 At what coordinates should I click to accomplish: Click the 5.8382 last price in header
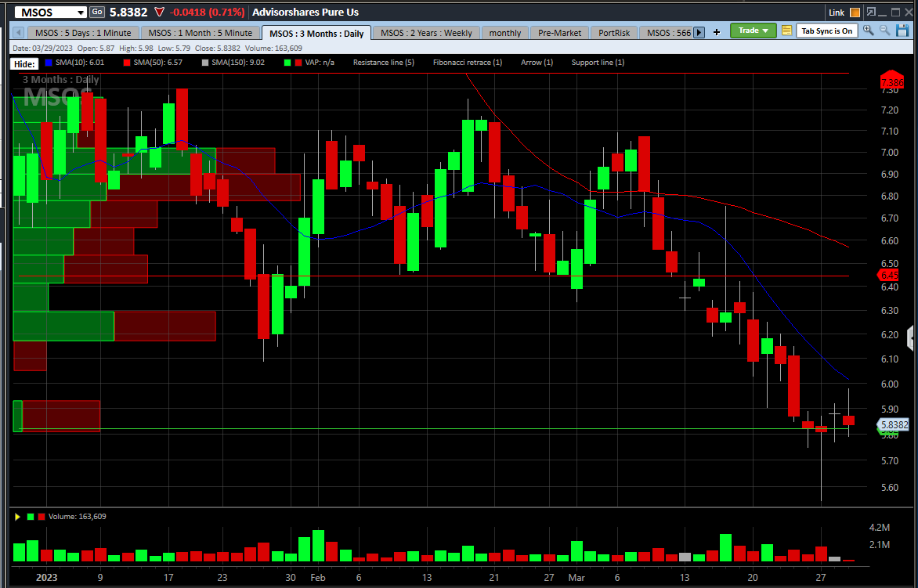(x=128, y=13)
